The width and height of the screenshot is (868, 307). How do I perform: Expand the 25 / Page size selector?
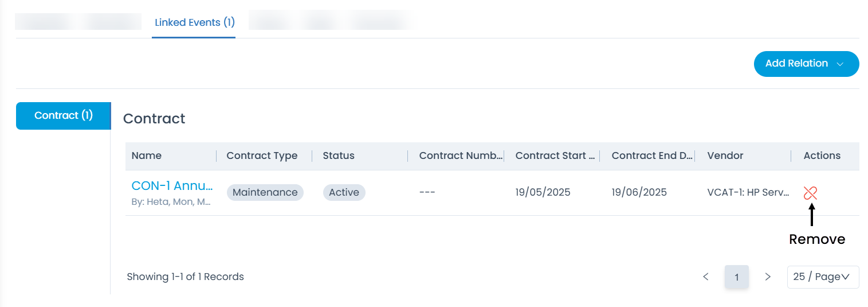(823, 277)
